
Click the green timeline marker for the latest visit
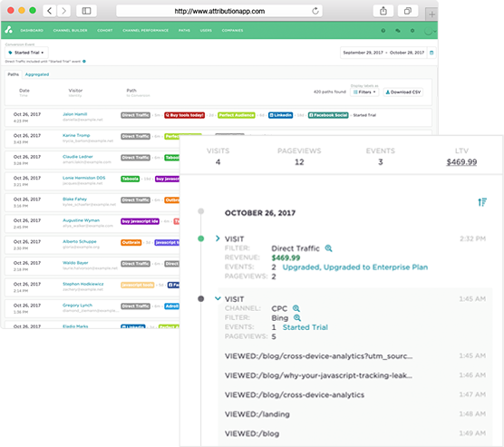coord(201,238)
